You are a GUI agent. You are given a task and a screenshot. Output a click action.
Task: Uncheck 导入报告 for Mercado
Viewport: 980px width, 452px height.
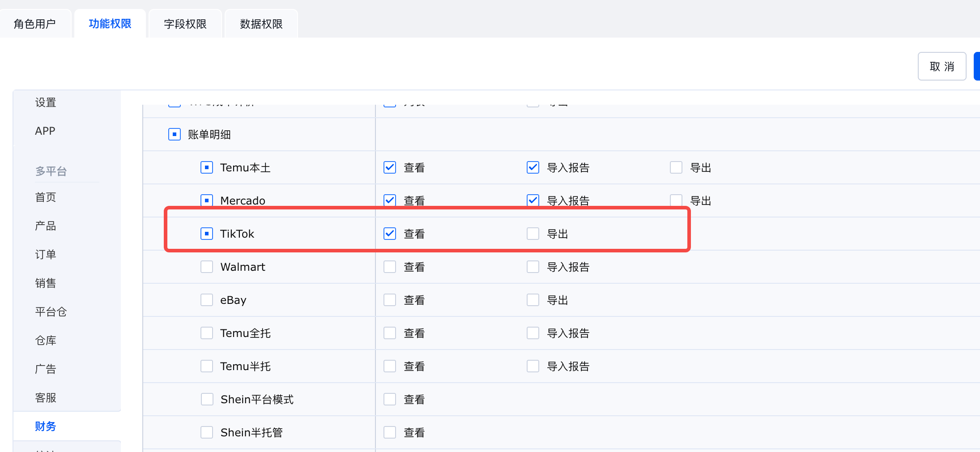point(533,200)
